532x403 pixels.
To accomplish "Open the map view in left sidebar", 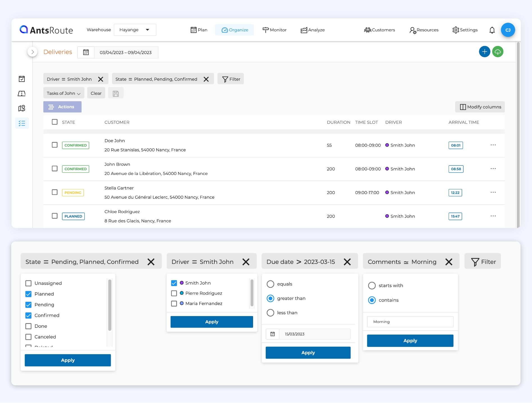I will click(22, 108).
